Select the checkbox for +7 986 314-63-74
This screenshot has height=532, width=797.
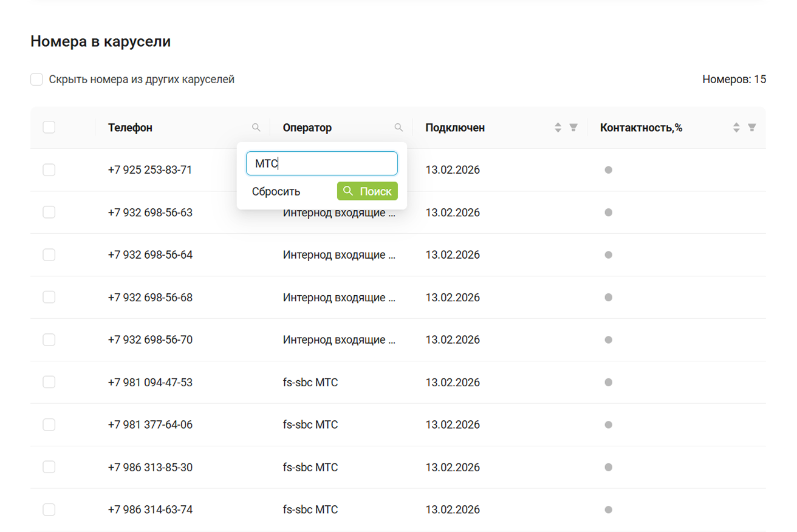[49, 510]
